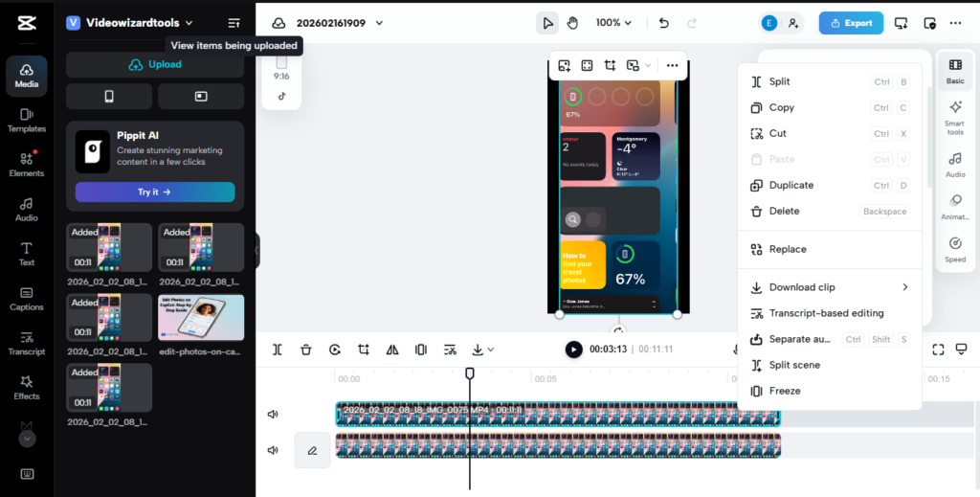The height and width of the screenshot is (497, 980).
Task: Open the Audio panel in left sidebar
Action: point(26,210)
